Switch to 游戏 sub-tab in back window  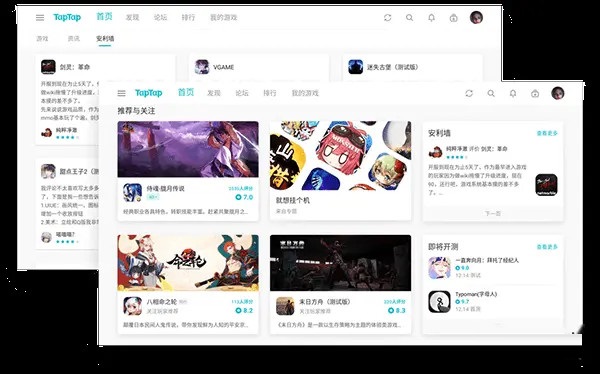pos(42,39)
